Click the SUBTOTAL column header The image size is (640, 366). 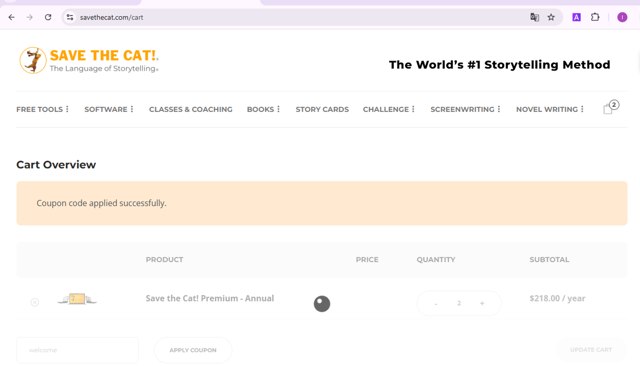549,260
